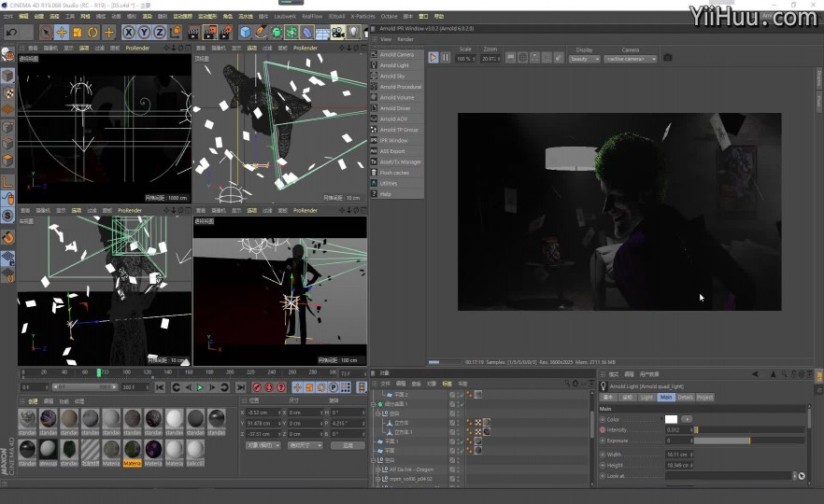
Task: Add a Cube primitive object
Action: [x=245, y=33]
